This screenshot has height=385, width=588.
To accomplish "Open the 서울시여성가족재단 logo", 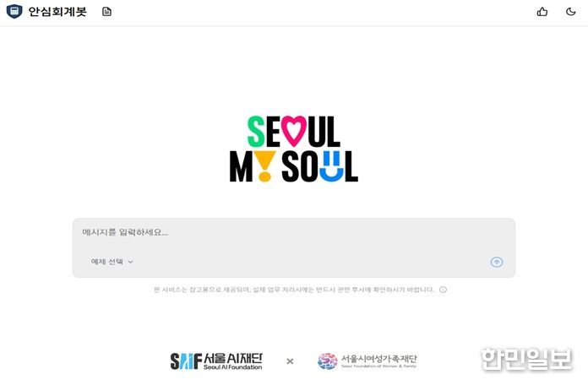I will (x=367, y=361).
